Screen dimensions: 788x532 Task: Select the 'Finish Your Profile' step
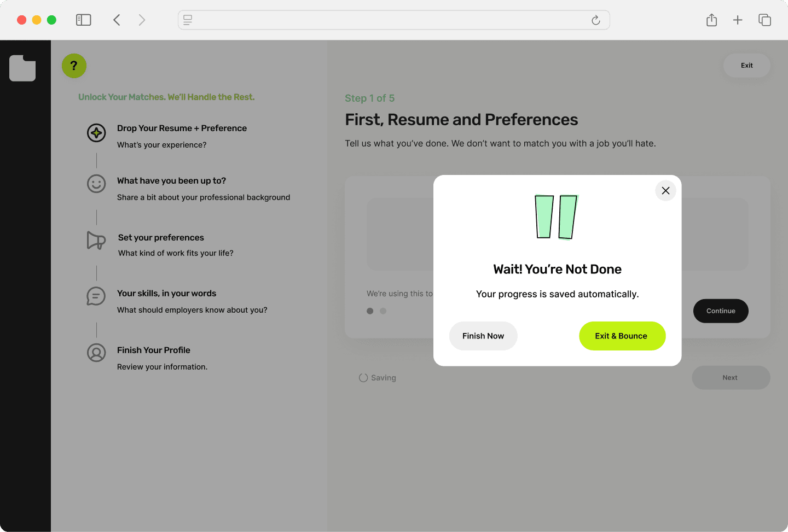(x=154, y=350)
